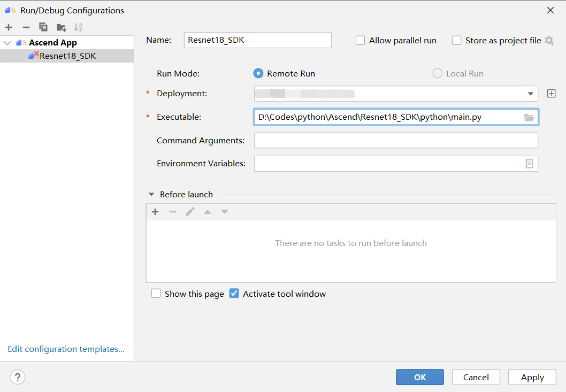
Task: Select Remote Run mode
Action: (x=258, y=74)
